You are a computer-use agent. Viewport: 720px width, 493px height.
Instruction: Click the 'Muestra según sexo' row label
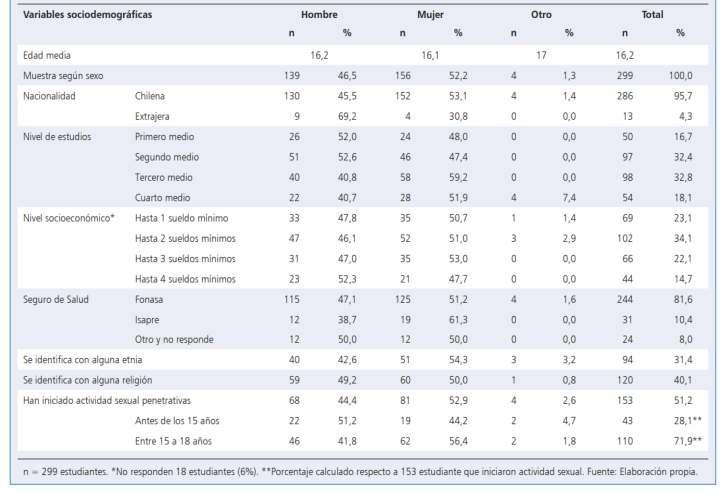63,76
